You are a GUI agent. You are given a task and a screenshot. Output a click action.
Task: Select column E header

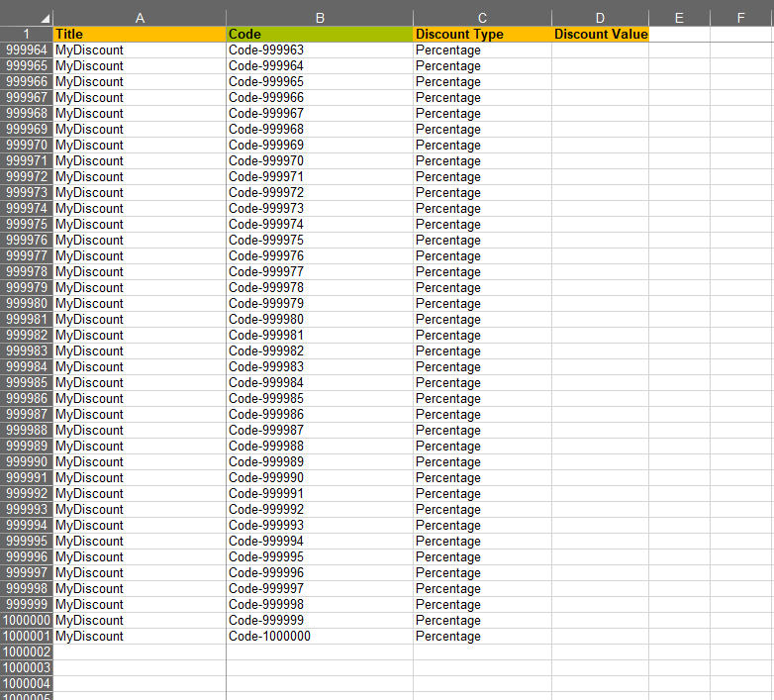(679, 18)
